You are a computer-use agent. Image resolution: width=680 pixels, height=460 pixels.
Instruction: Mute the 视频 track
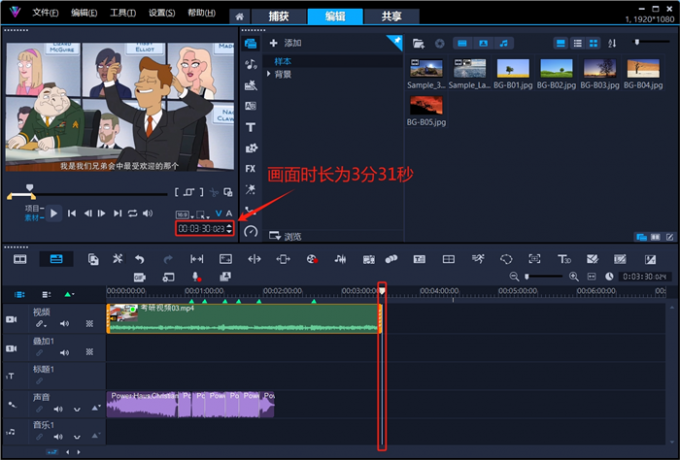(64, 324)
